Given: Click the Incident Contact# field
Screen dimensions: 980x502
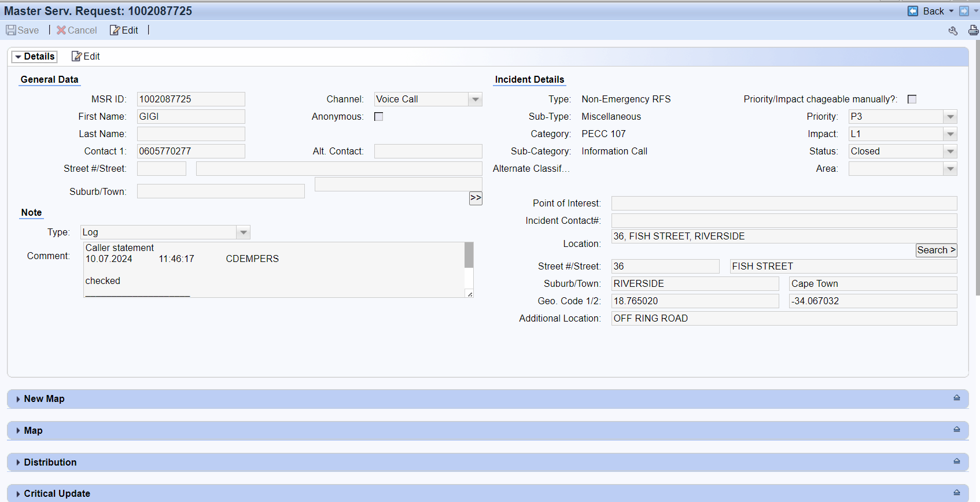Looking at the screenshot, I should click(x=784, y=221).
